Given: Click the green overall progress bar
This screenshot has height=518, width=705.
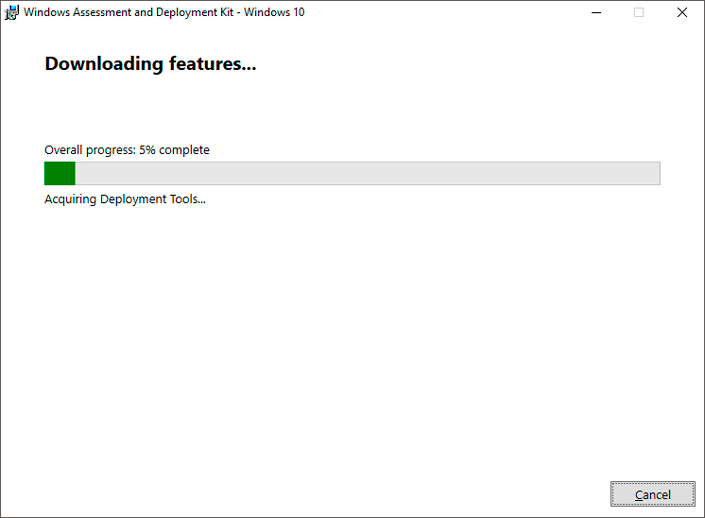Looking at the screenshot, I should (x=352, y=174).
